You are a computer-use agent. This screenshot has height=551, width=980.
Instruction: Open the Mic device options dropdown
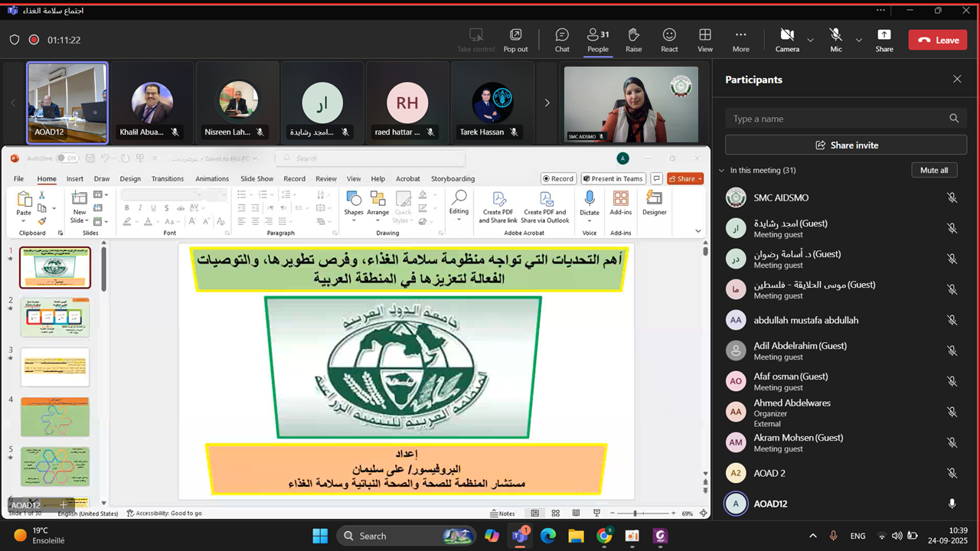pos(858,40)
